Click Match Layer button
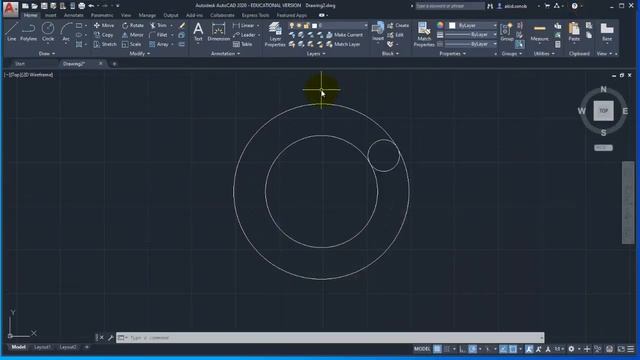The image size is (640, 360). (343, 44)
